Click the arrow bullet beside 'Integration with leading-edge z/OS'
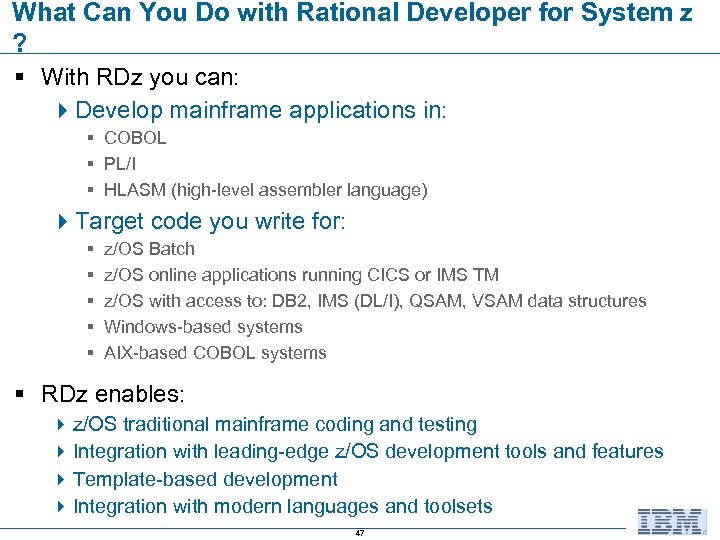720x540 pixels. click(61, 451)
